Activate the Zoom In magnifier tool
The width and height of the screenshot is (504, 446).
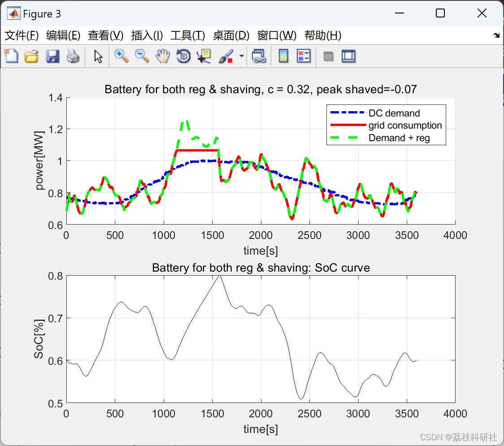pos(121,56)
